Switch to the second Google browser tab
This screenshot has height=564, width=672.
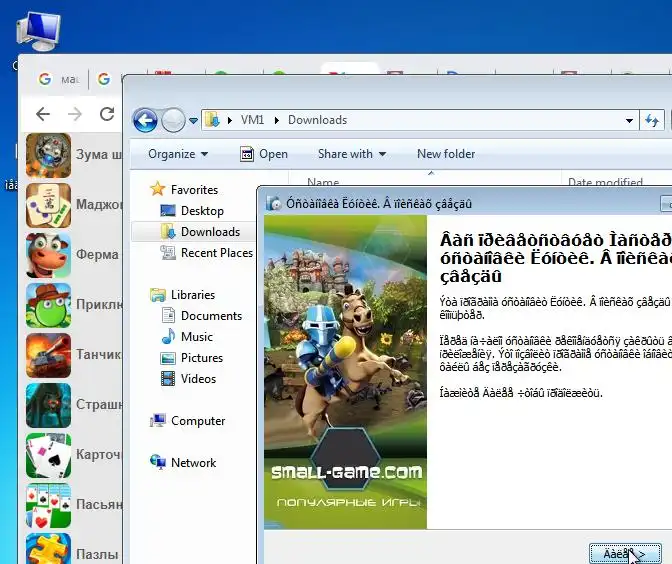coord(105,79)
